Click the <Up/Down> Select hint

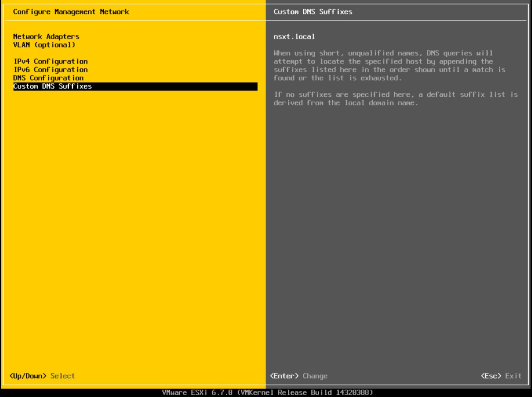tap(42, 376)
